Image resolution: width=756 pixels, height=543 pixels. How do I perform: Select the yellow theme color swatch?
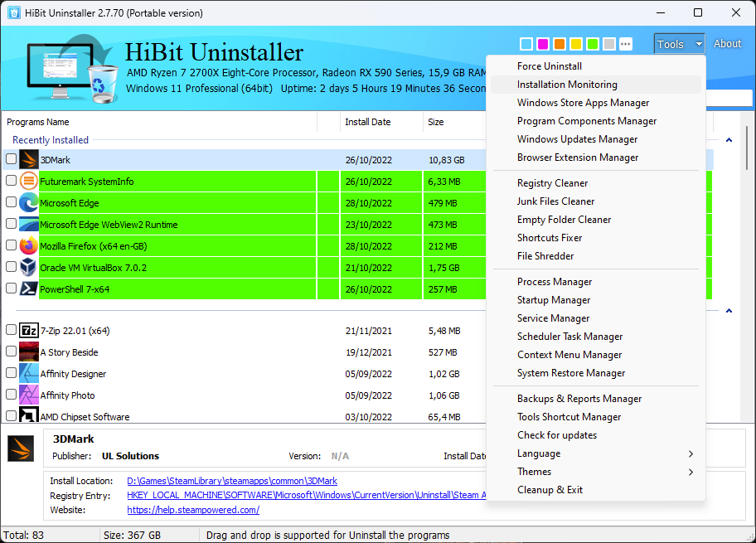576,44
